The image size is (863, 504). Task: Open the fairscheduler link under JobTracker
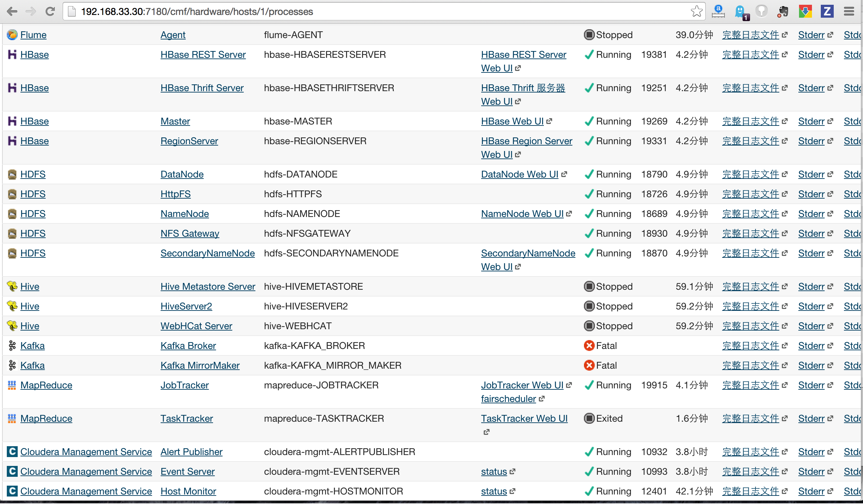coord(508,399)
